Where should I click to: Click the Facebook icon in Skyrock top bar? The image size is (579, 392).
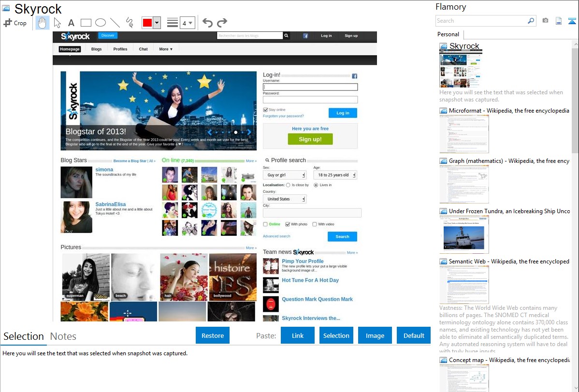point(305,36)
